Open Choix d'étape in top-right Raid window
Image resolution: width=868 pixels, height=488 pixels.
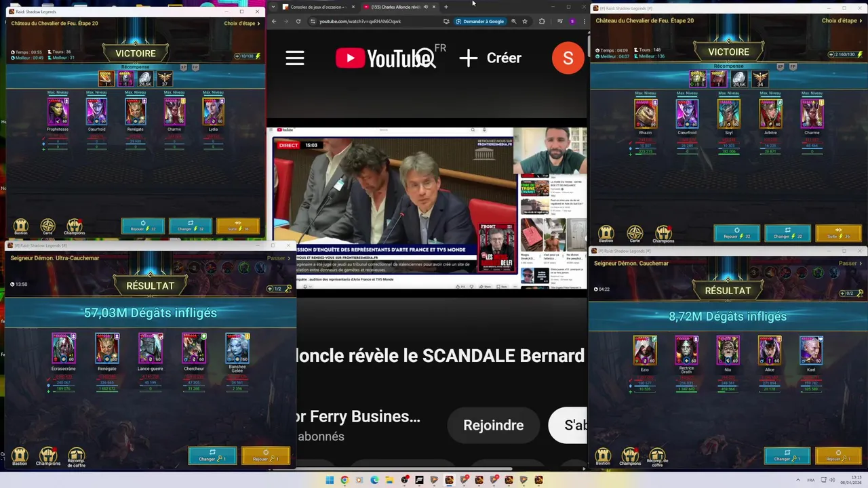(840, 21)
